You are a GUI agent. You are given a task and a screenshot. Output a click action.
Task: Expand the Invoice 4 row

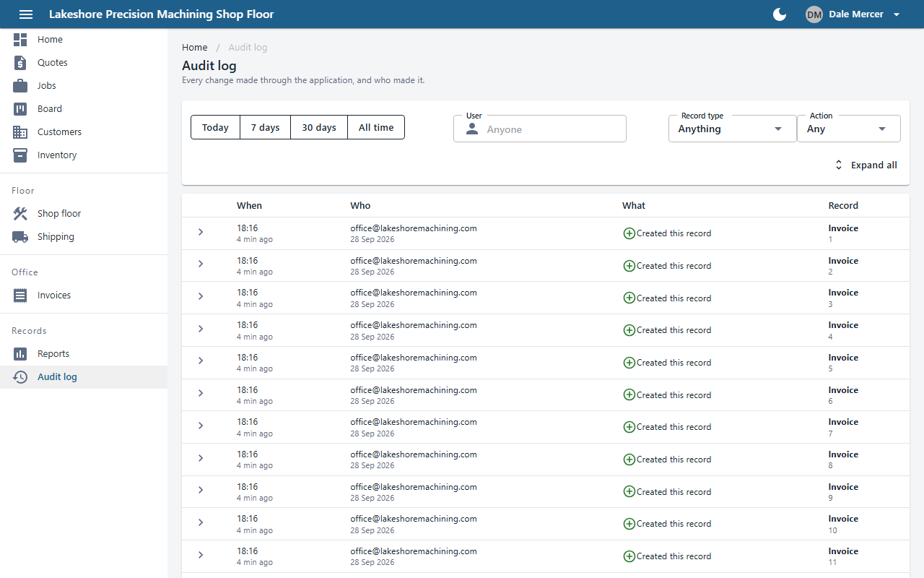coord(201,329)
